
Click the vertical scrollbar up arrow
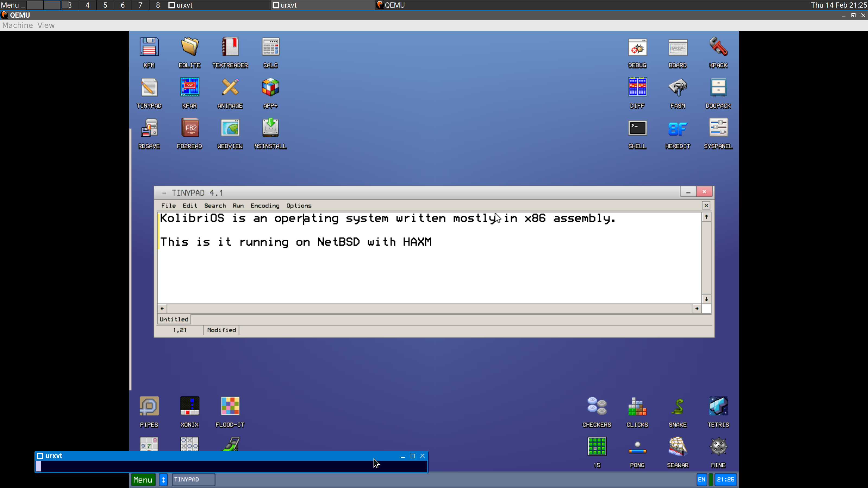[x=706, y=217]
